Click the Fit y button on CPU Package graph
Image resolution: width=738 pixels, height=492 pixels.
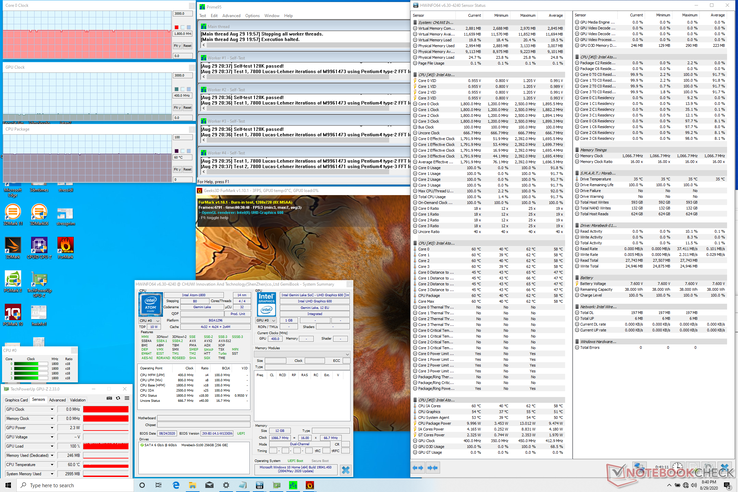[x=176, y=169]
